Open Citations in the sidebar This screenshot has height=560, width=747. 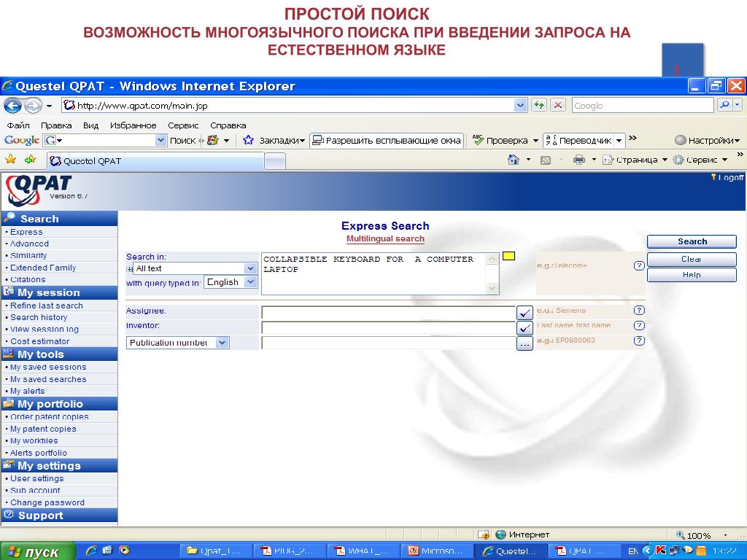[x=28, y=279]
